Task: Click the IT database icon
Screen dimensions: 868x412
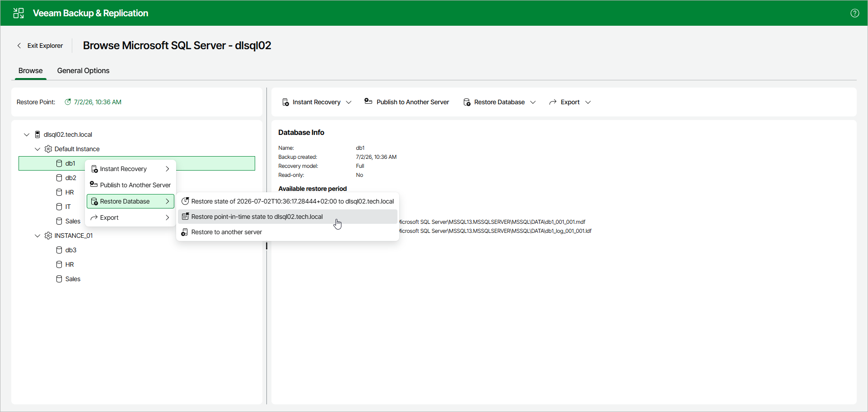Action: [x=59, y=207]
